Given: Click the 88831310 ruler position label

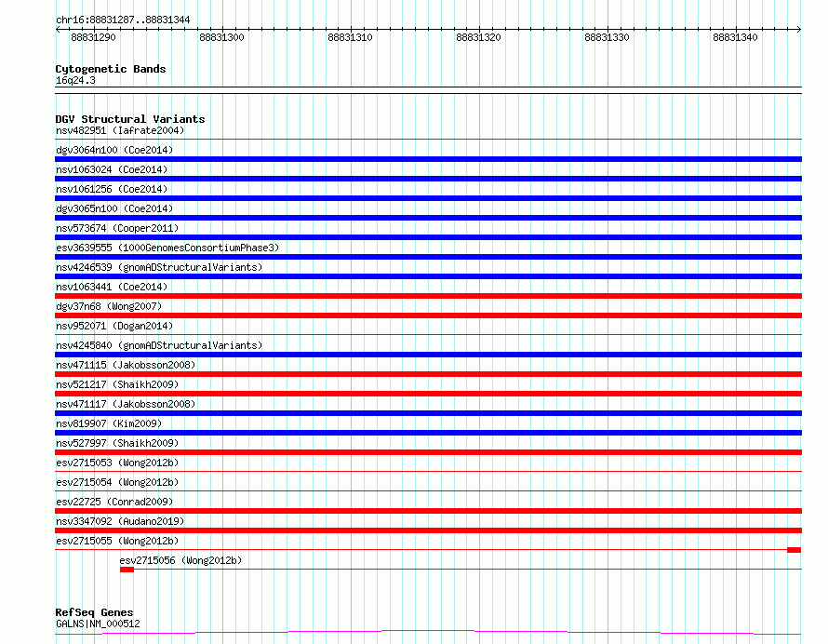Looking at the screenshot, I should (350, 37).
